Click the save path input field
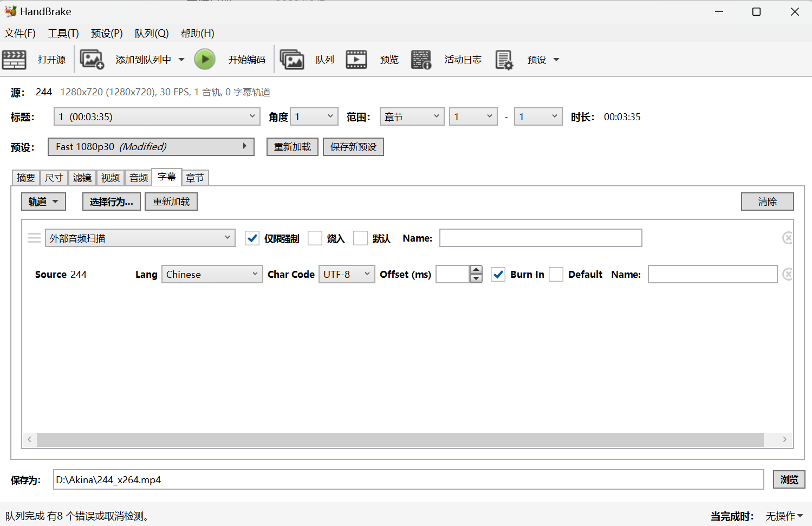812x526 pixels. [406, 479]
